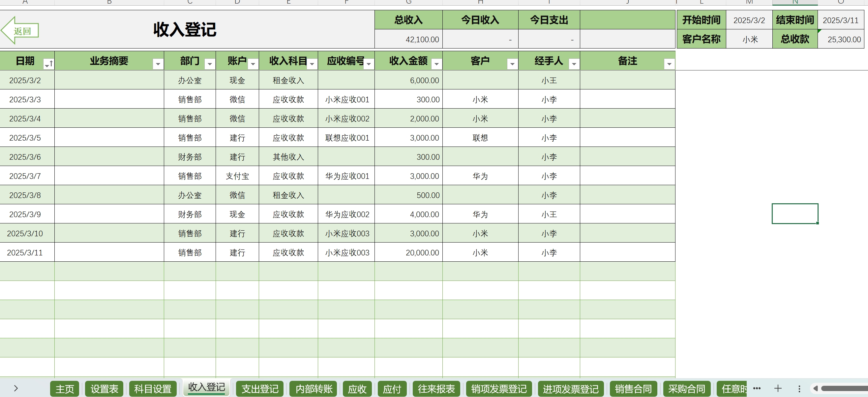Select the 客户名称 value 小米 cell
868x397 pixels.
(x=749, y=39)
